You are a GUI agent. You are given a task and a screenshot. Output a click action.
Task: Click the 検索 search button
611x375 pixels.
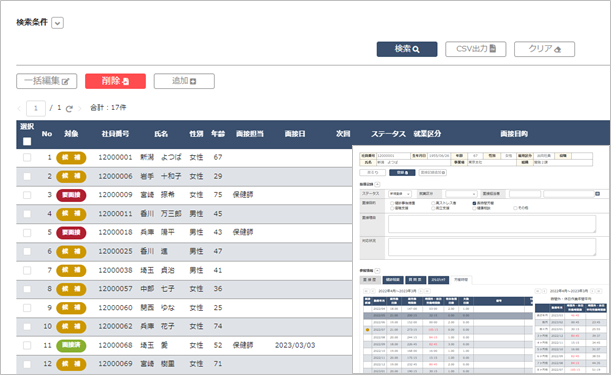pyautogui.click(x=407, y=49)
